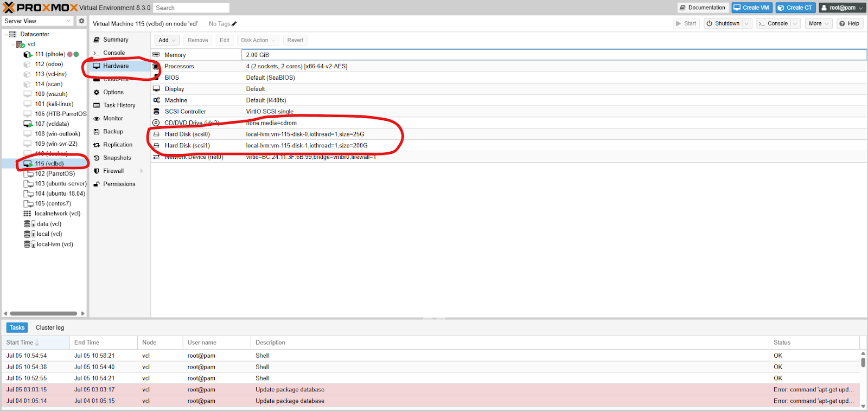The height and width of the screenshot is (412, 868).
Task: Click in the Search field
Action: [192, 8]
